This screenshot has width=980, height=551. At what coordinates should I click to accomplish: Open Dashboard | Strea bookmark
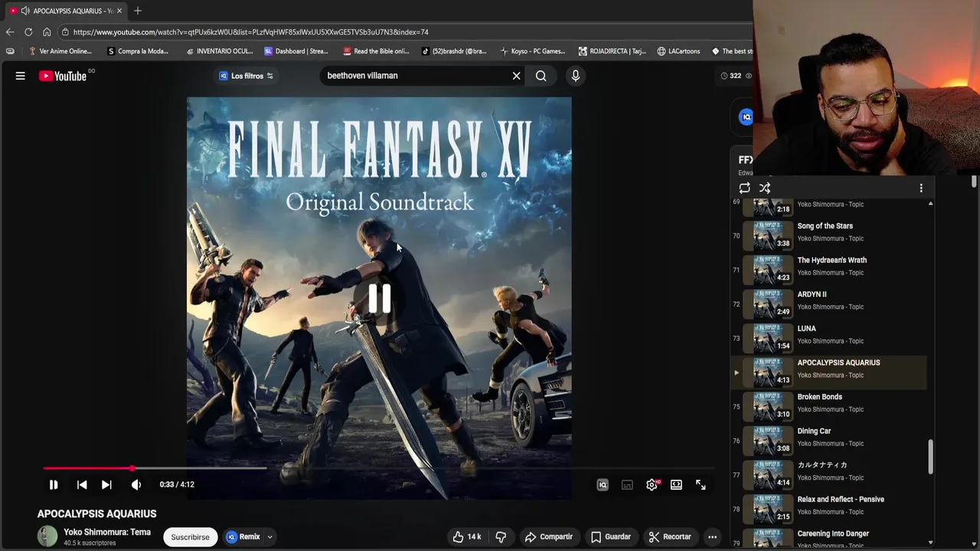(x=296, y=51)
